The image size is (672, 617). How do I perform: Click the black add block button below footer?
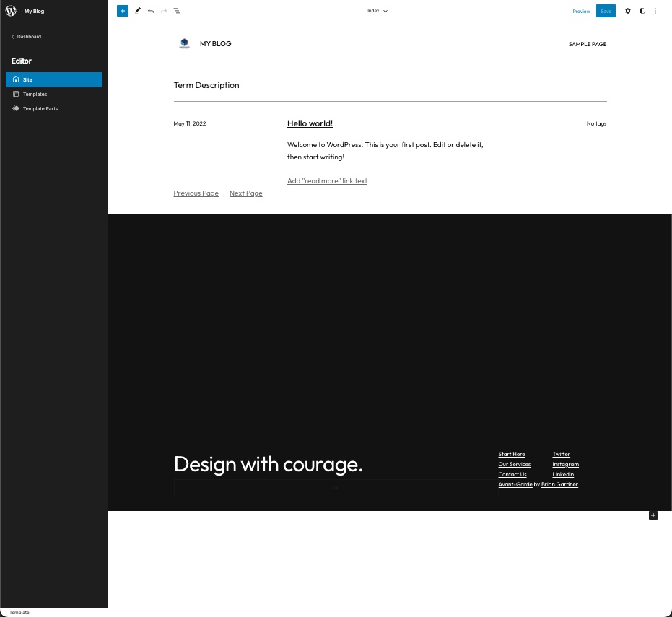tap(653, 515)
